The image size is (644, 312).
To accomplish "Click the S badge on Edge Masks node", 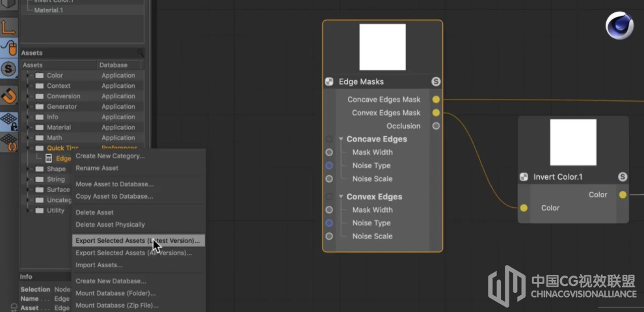I will [436, 82].
